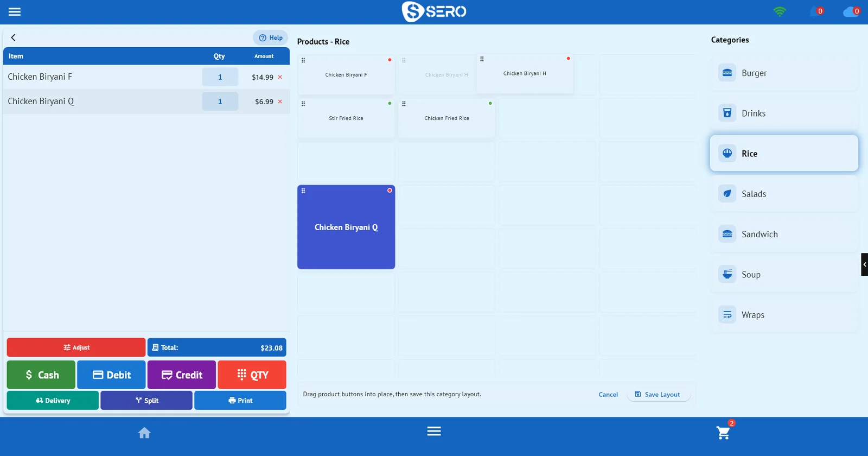Remove Chicken Biryani Q from the order
This screenshot has width=868, height=456.
(x=280, y=102)
